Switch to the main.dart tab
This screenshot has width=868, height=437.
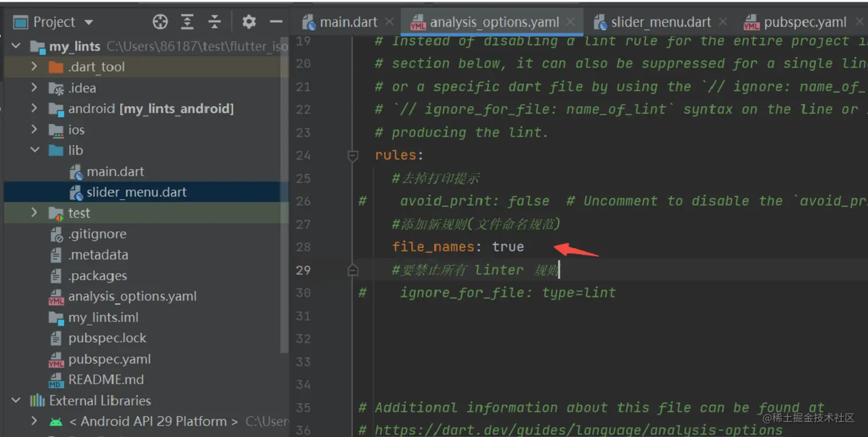pyautogui.click(x=348, y=22)
